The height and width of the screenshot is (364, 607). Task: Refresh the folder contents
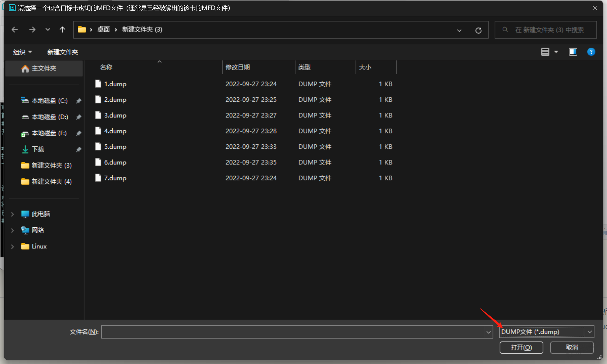coord(478,30)
